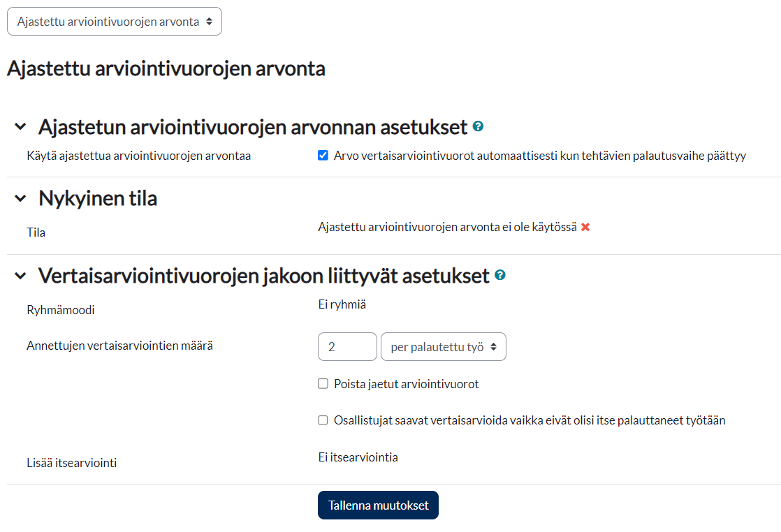
Task: Click help icon next to jakoon liittyvät asetukset
Action: pyautogui.click(x=499, y=275)
